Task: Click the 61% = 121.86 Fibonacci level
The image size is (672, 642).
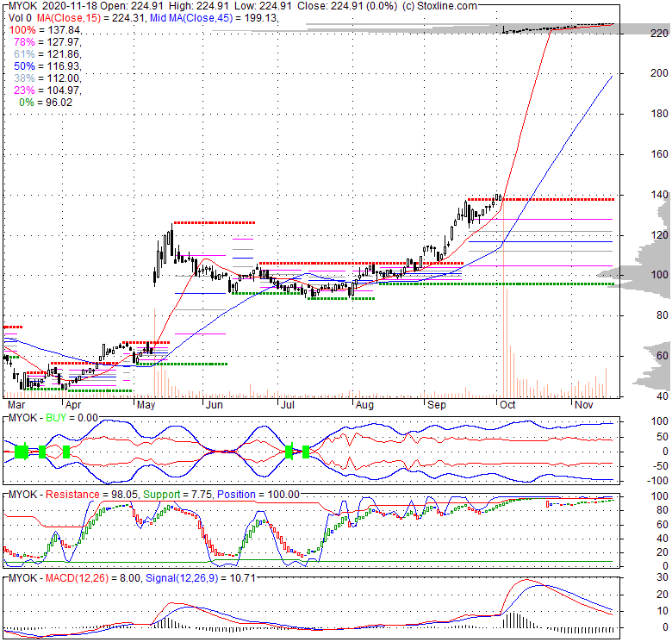Action: point(47,54)
